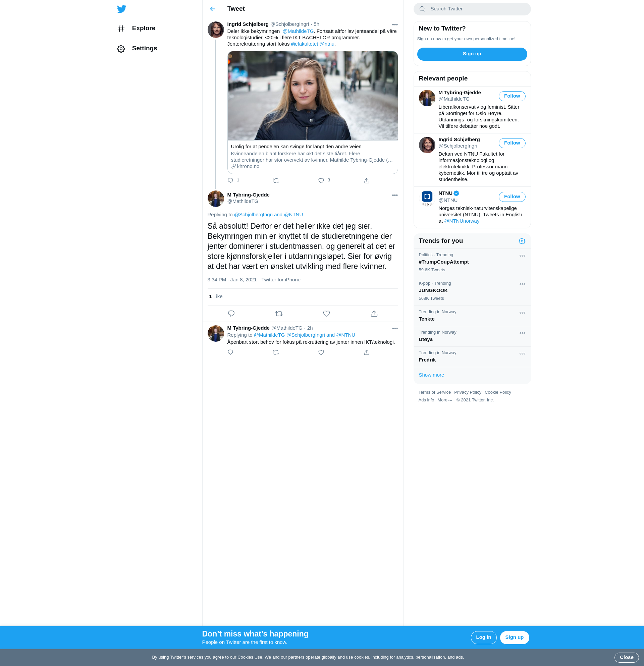Image resolution: width=644 pixels, height=666 pixels.
Task: Click the @MathildeTG mention in Ingrid's tweet
Action: [x=298, y=31]
